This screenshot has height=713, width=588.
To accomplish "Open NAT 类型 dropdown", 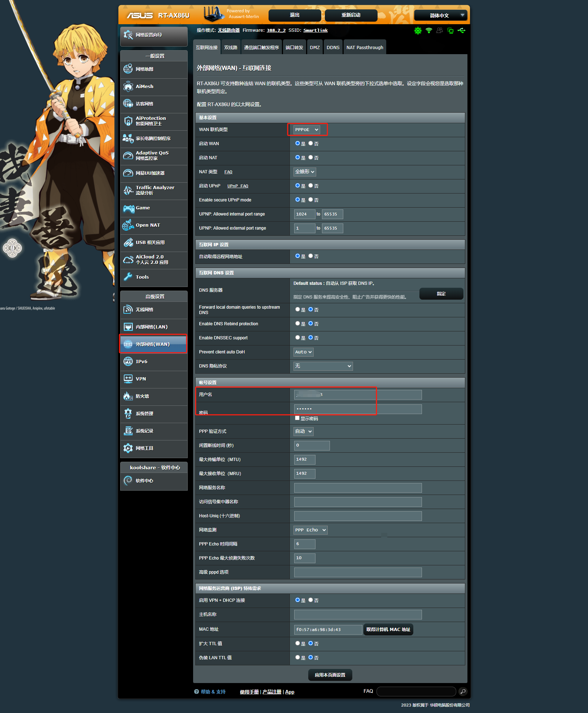I will [305, 172].
